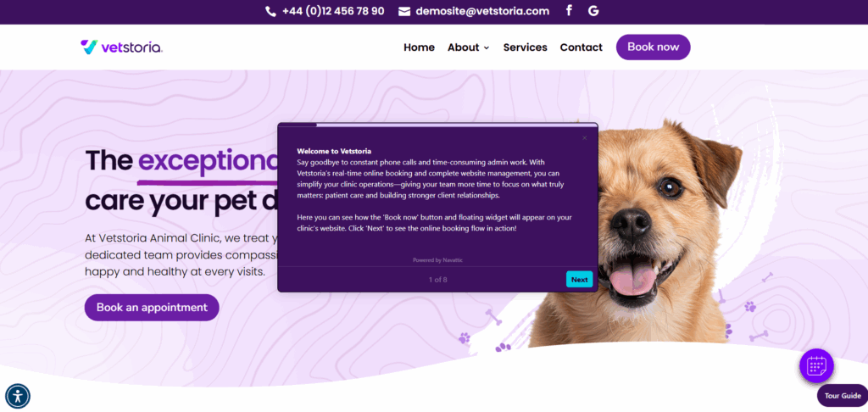Click the Vetstoria logo

tap(121, 47)
